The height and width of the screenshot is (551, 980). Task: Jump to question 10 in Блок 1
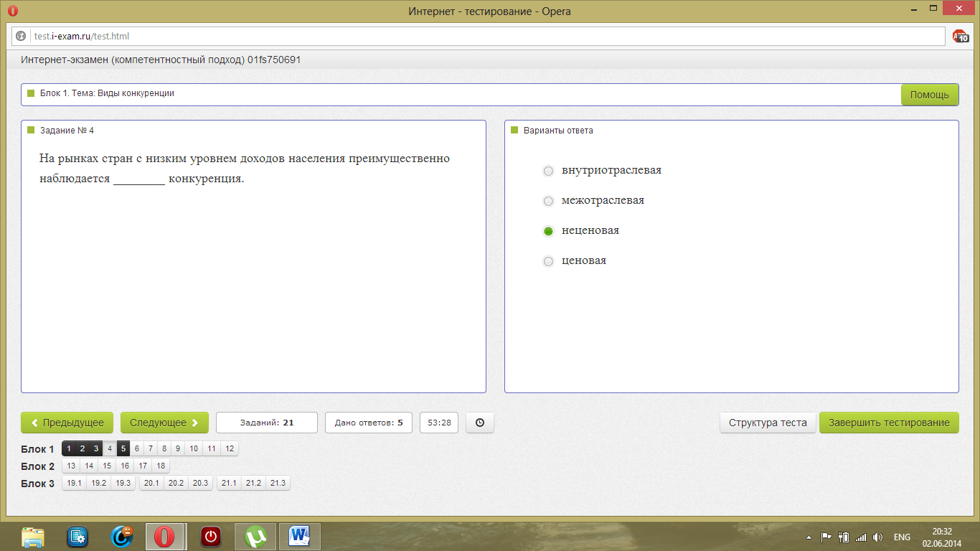[x=194, y=449]
